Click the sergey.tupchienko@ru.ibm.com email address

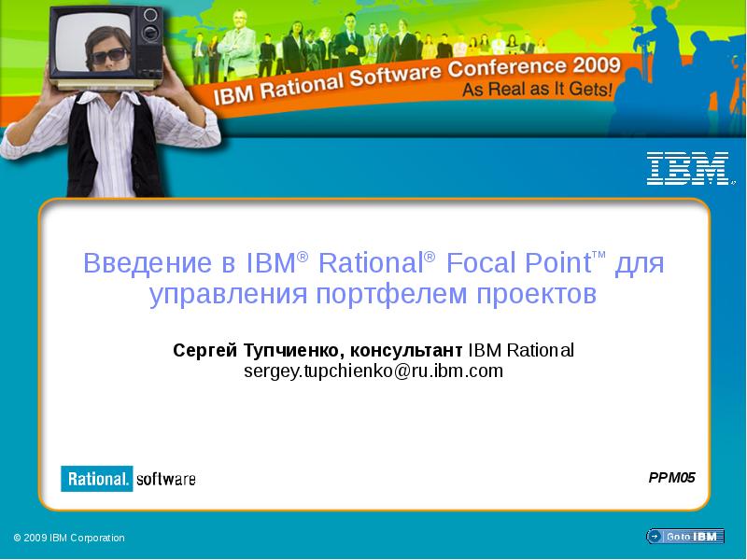373,371
